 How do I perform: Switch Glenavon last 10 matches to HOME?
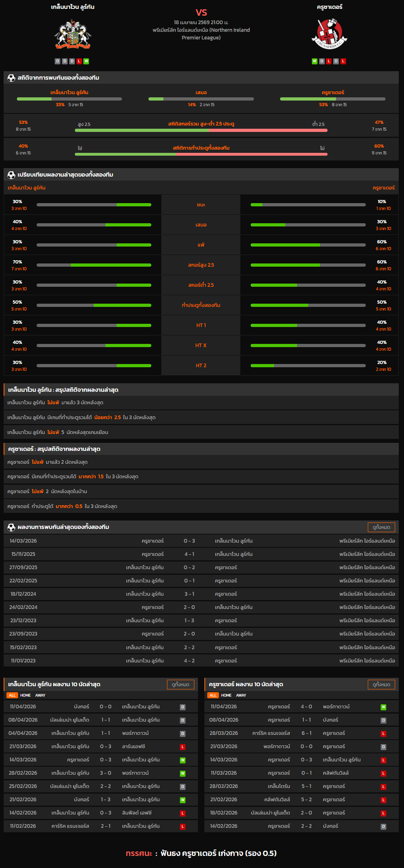point(25,695)
